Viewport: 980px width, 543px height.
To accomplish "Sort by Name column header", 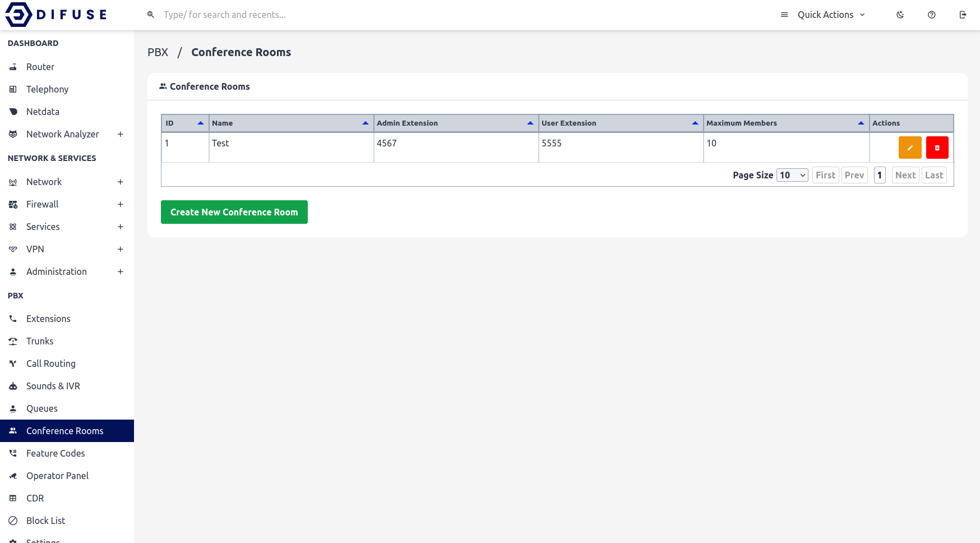I will point(291,123).
